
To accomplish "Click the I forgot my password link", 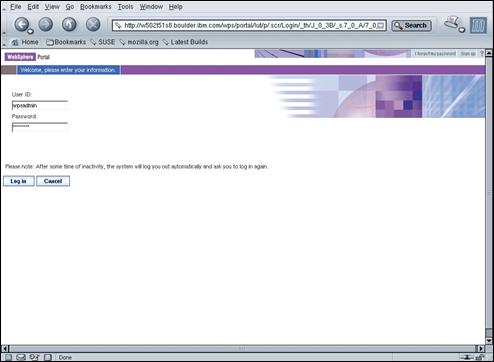I will pyautogui.click(x=435, y=54).
